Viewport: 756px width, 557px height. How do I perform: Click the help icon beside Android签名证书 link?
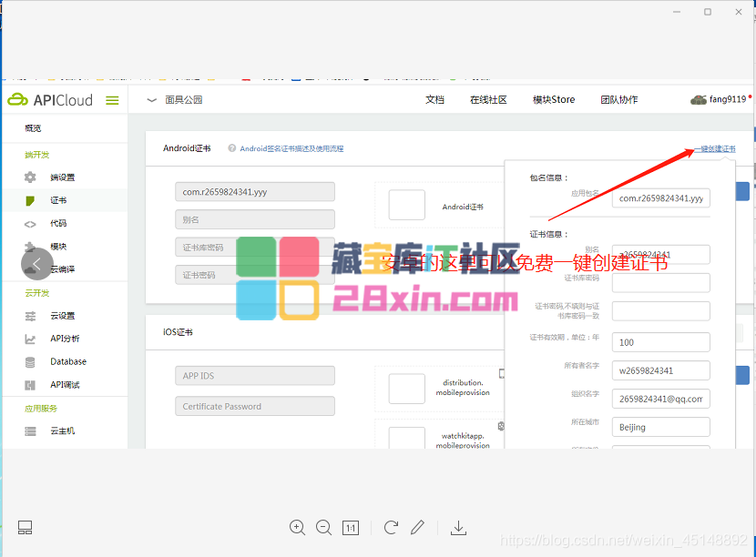pyautogui.click(x=232, y=148)
